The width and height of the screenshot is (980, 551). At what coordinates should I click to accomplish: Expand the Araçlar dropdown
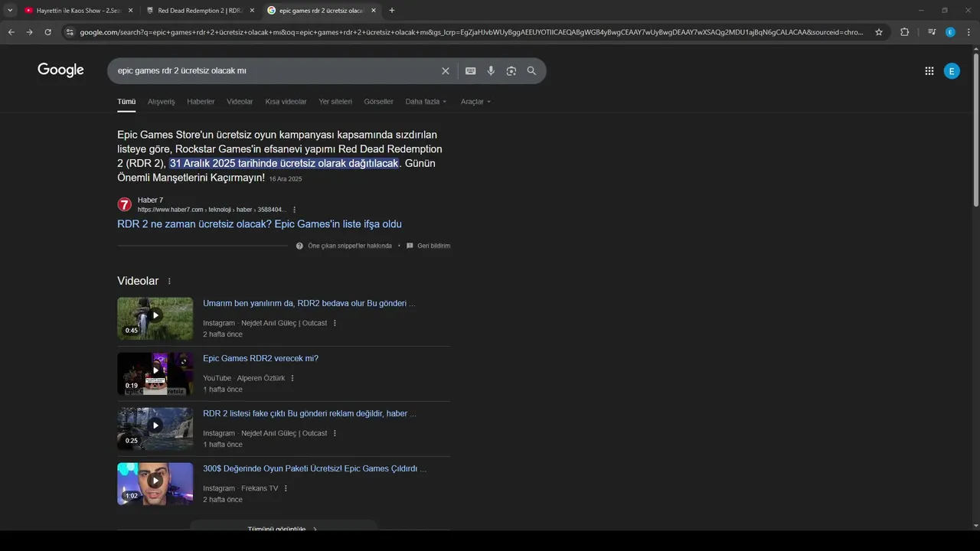(x=475, y=102)
